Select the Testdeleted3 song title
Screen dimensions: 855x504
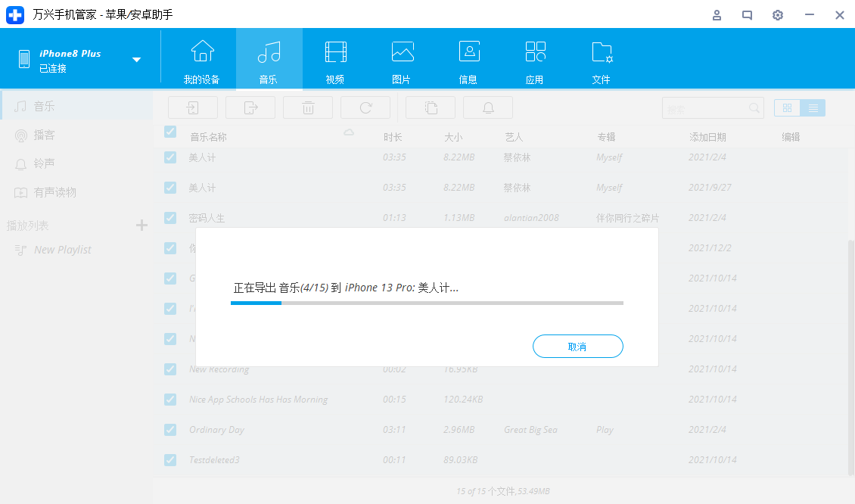pyautogui.click(x=214, y=460)
